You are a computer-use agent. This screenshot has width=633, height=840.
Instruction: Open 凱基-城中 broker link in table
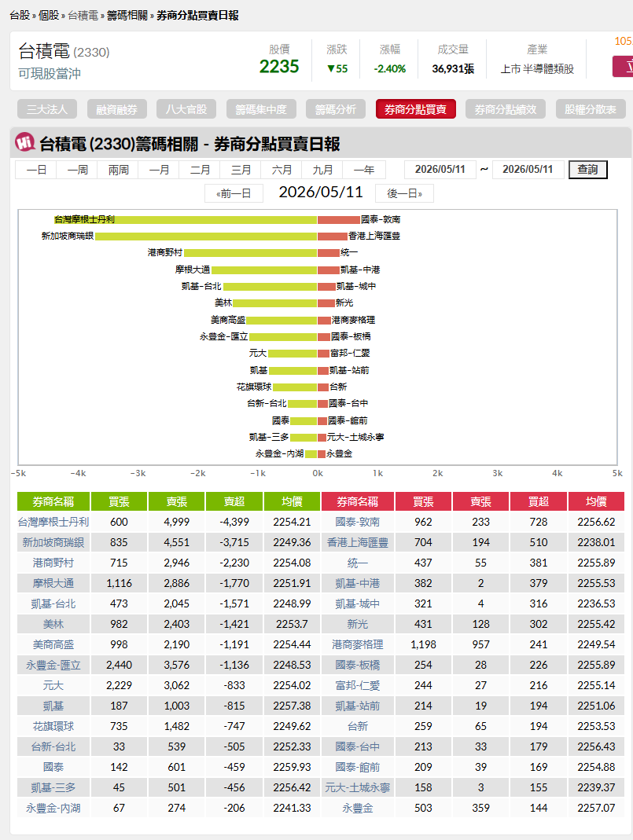[358, 603]
